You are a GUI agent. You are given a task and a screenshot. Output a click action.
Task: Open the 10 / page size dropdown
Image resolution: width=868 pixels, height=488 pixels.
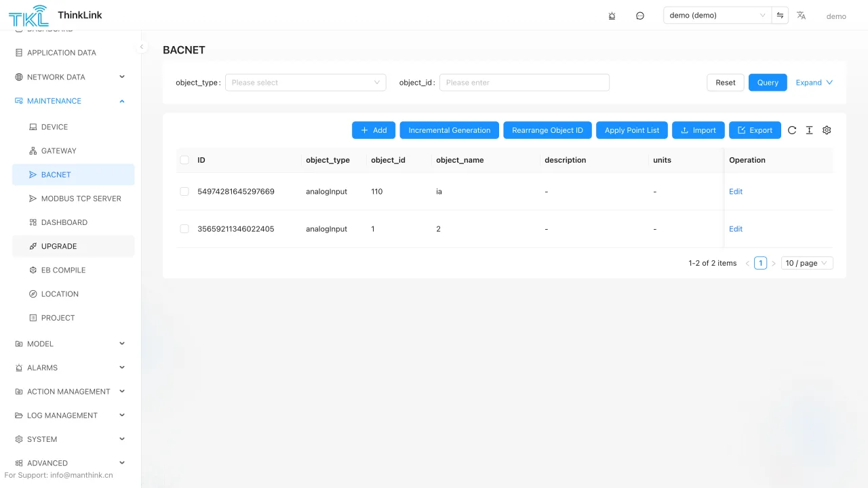click(807, 263)
